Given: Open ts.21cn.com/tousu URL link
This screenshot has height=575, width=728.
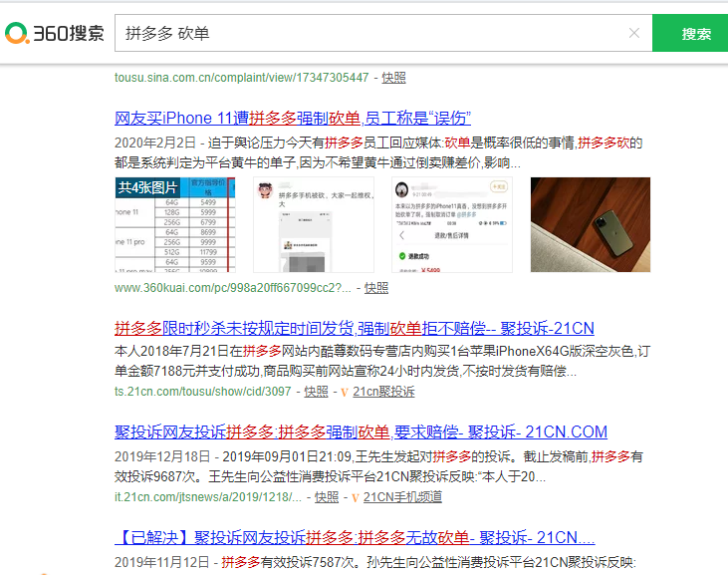Looking at the screenshot, I should 203,392.
